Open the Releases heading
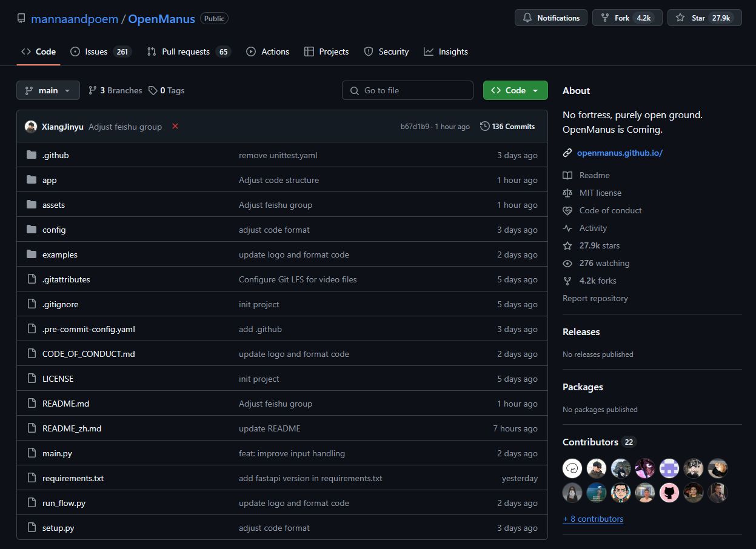Image resolution: width=756 pixels, height=549 pixels. pos(581,332)
